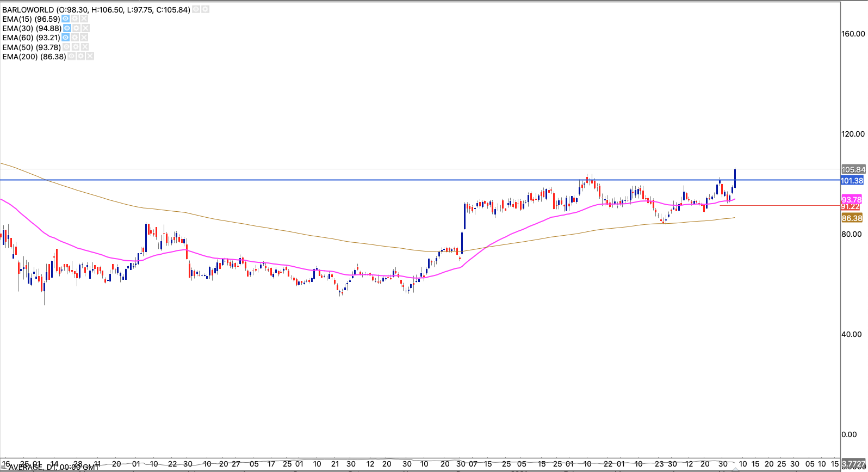Toggle visibility of EMA(15) indicator
The image size is (868, 472).
click(65, 19)
